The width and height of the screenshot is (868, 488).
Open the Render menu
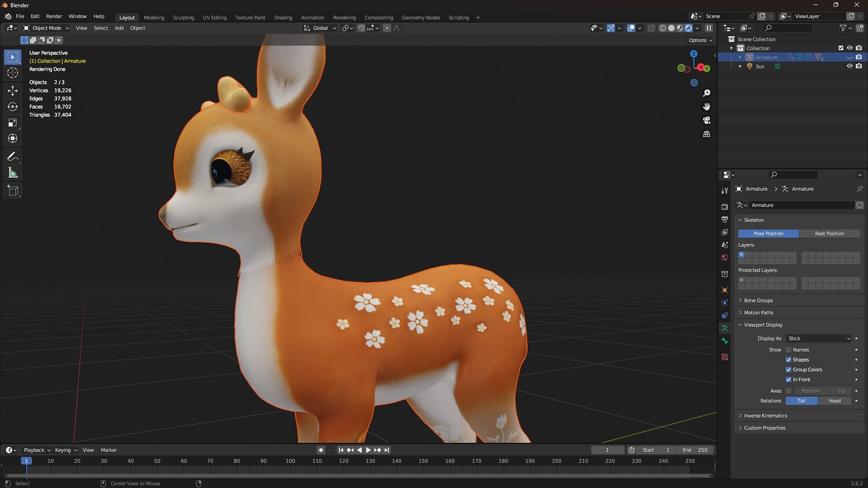tap(54, 16)
